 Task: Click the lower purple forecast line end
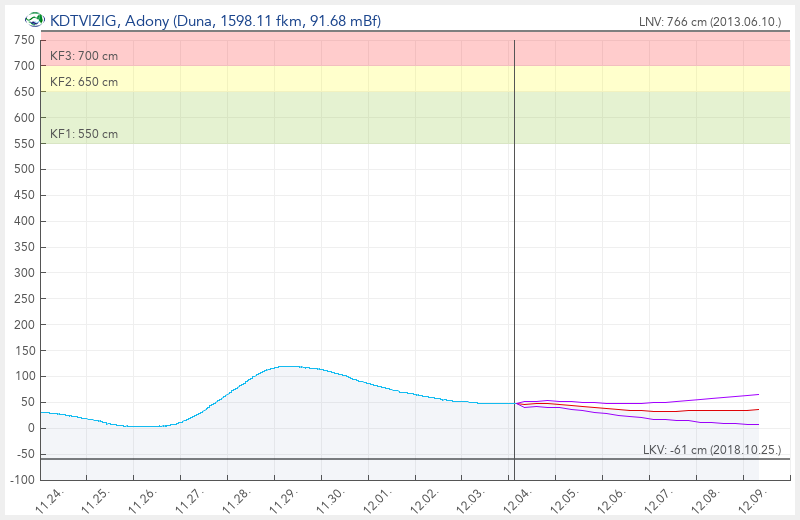click(x=758, y=425)
